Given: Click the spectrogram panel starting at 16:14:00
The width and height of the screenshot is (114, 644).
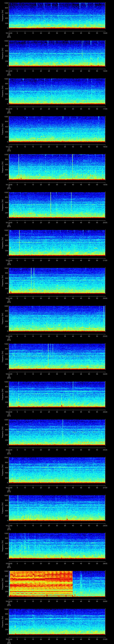Looking at the screenshot, I should point(57,16).
